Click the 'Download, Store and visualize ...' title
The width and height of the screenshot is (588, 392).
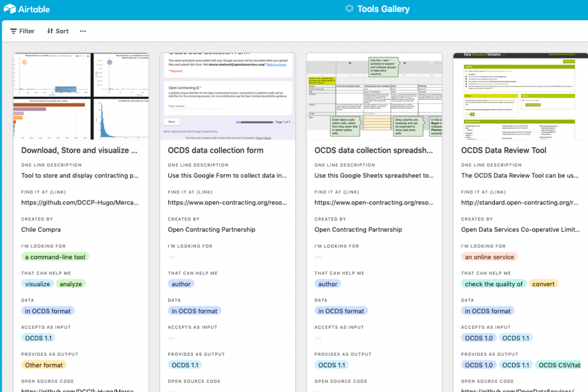point(79,150)
